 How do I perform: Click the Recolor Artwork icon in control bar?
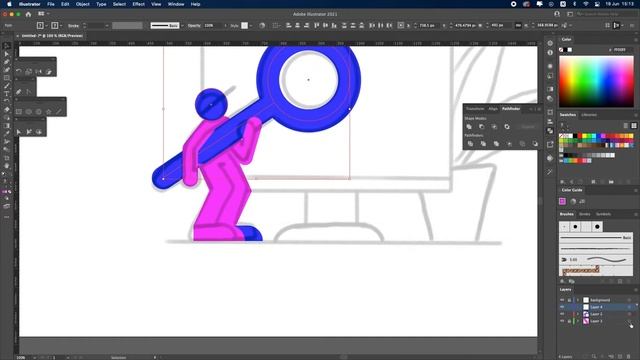[x=262, y=25]
